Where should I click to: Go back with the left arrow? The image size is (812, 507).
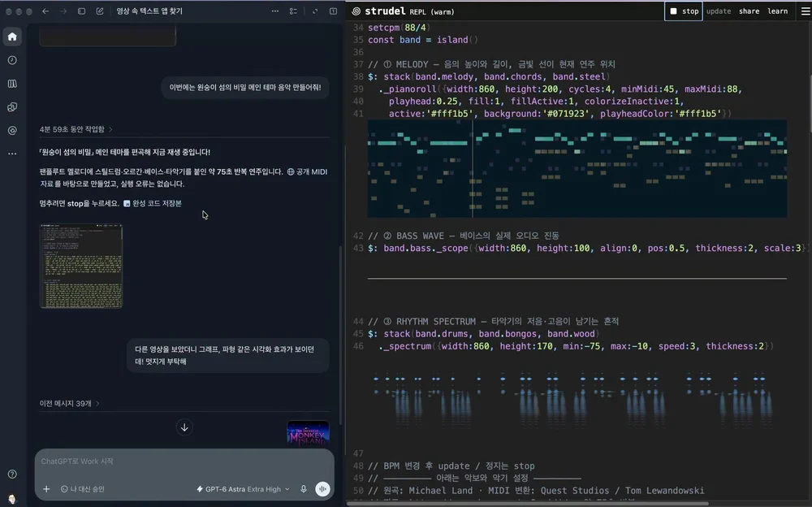tap(45, 11)
